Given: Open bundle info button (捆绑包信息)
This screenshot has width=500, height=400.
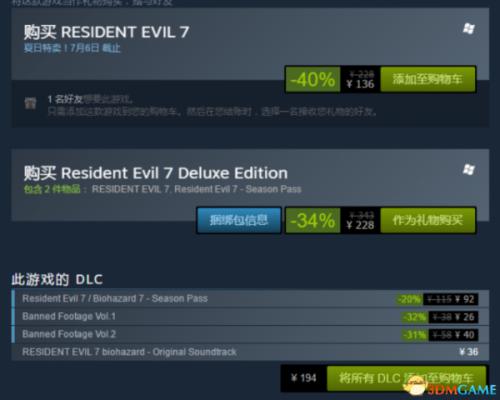Looking at the screenshot, I should pos(239,220).
